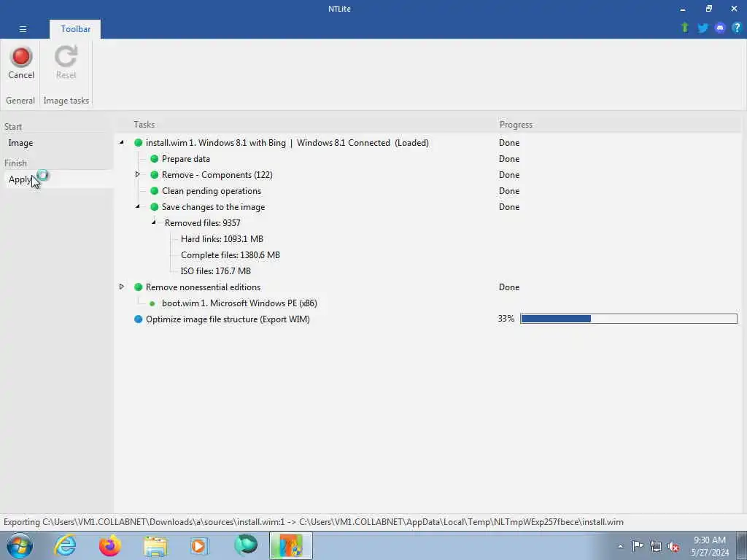
Task: Click the active NTLite taskbar icon
Action: [291, 545]
